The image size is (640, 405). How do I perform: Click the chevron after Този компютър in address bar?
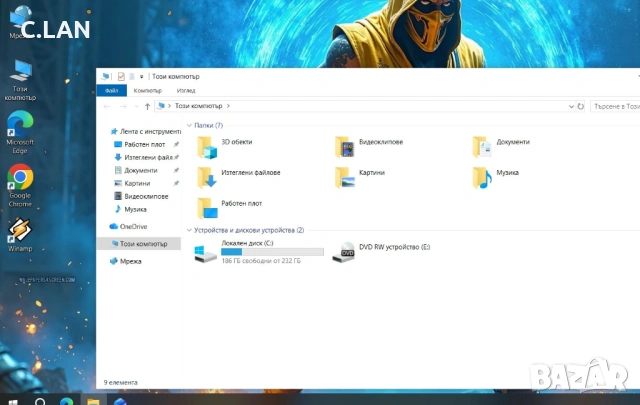pos(228,106)
